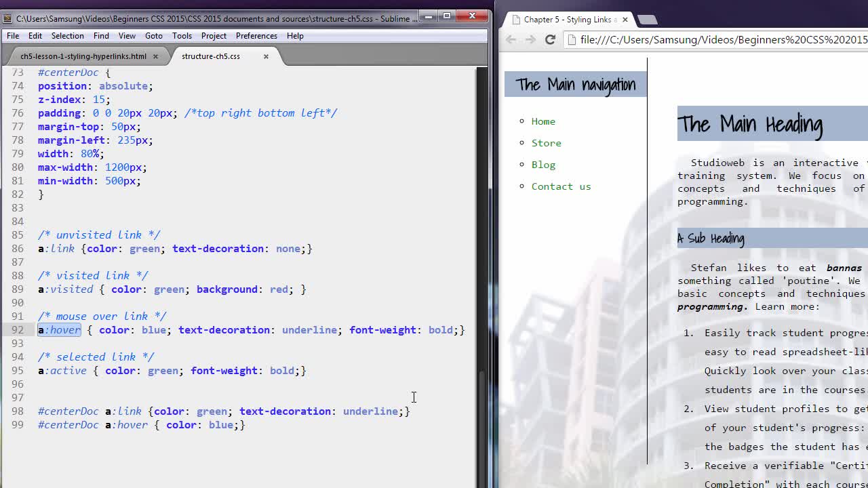
Task: Click 'width: 80%;' line
Action: (x=71, y=154)
